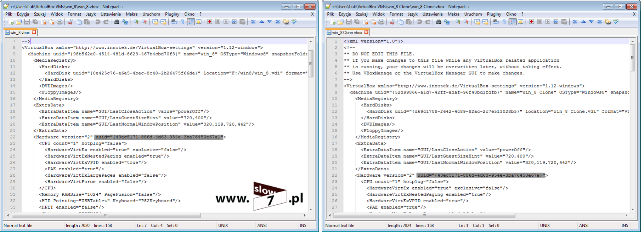Image resolution: width=644 pixels, height=233 pixels.
Task: Click 'length : 7024' in win_8 Clone status bar
Action: tap(400, 226)
